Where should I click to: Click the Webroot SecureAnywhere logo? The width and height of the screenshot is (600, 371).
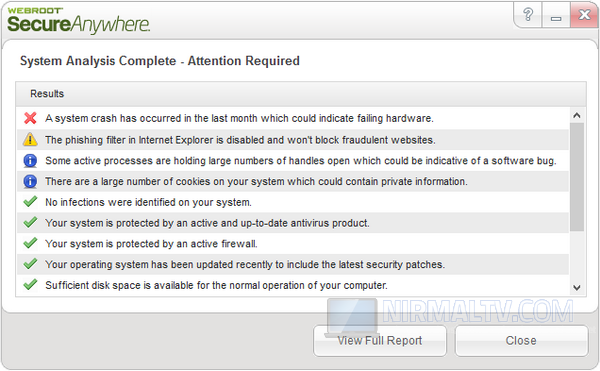78,20
